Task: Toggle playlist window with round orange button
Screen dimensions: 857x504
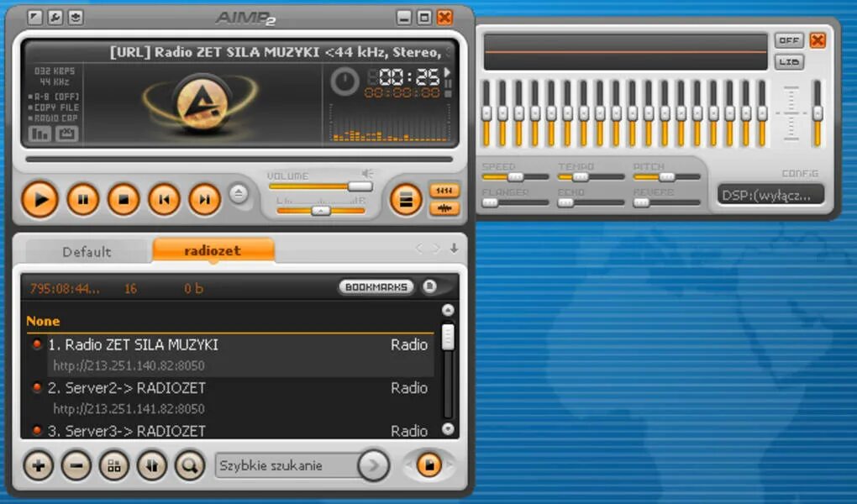Action: [x=406, y=200]
